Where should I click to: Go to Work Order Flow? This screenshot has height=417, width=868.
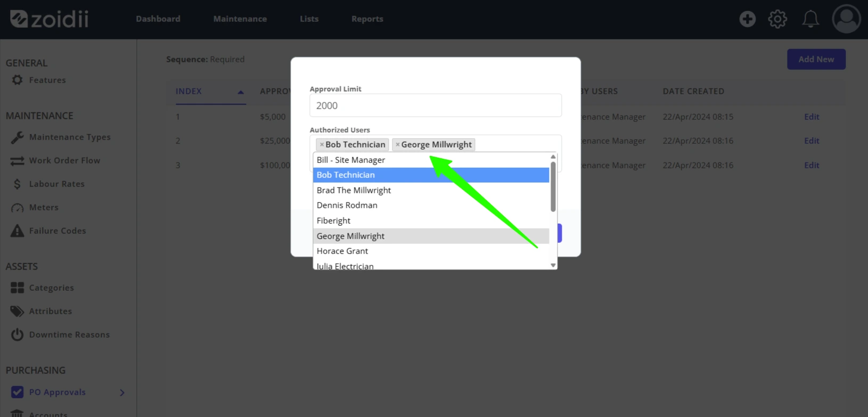tap(64, 160)
